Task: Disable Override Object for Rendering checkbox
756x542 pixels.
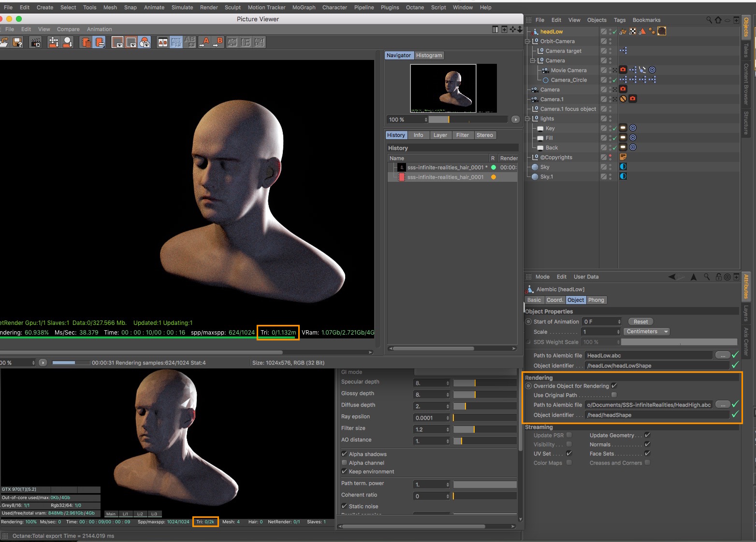Action: point(614,386)
